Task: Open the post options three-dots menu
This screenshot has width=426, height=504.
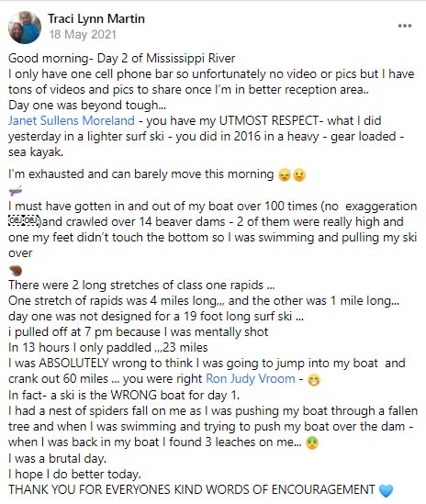Action: point(405,26)
